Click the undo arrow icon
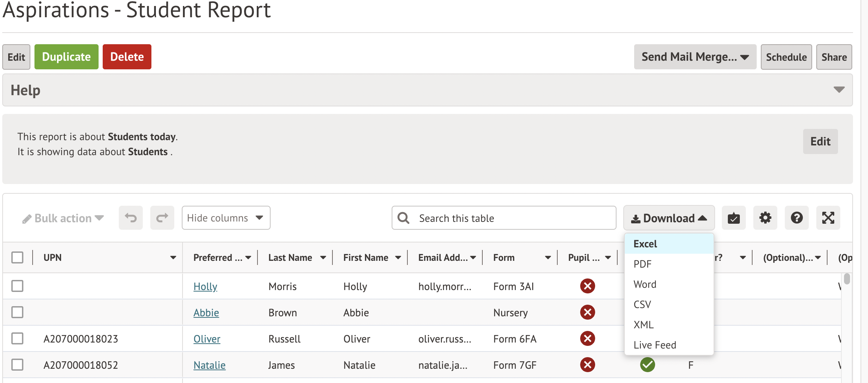 pyautogui.click(x=130, y=218)
